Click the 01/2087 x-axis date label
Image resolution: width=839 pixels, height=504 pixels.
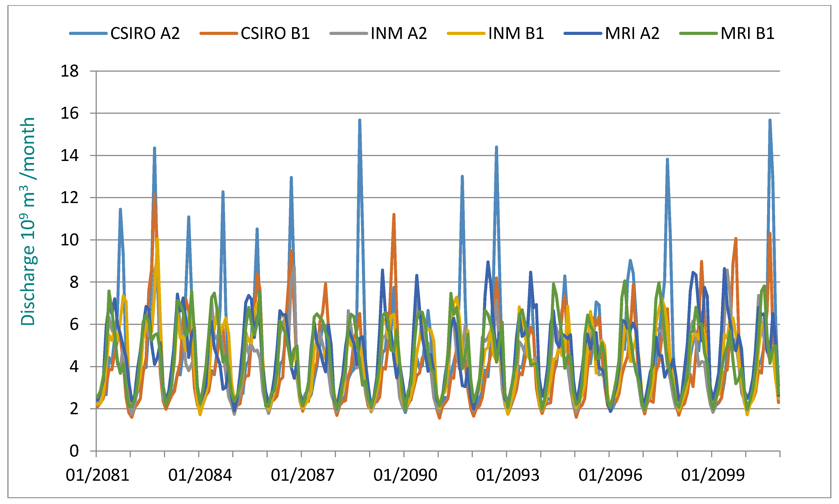pos(302,475)
